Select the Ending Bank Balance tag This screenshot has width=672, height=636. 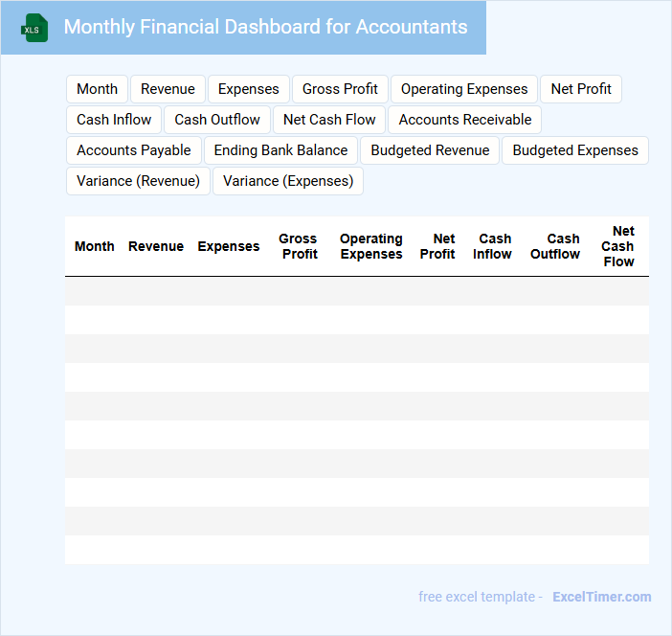(x=280, y=150)
